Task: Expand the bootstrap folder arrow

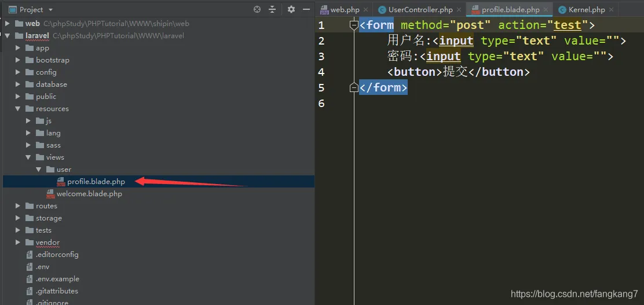Action: [x=17, y=60]
